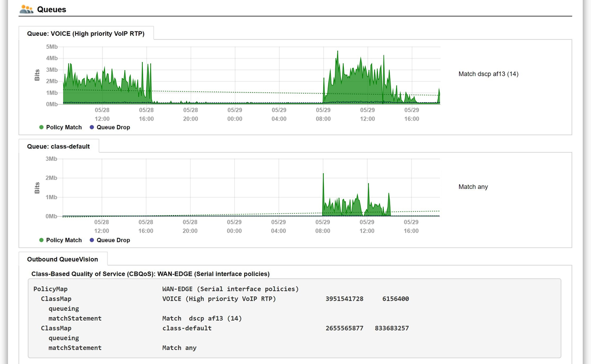This screenshot has width=591, height=364.
Task: Click the 2655565877 value in class-default row
Action: [344, 328]
